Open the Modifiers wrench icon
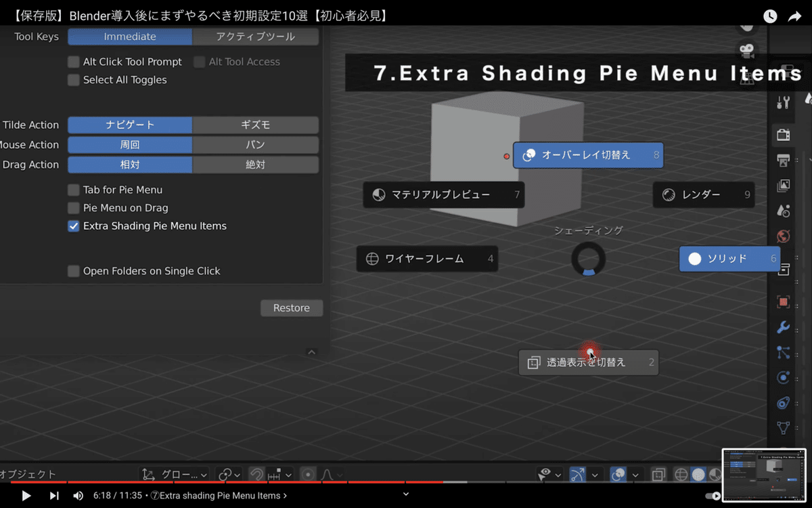 (783, 328)
